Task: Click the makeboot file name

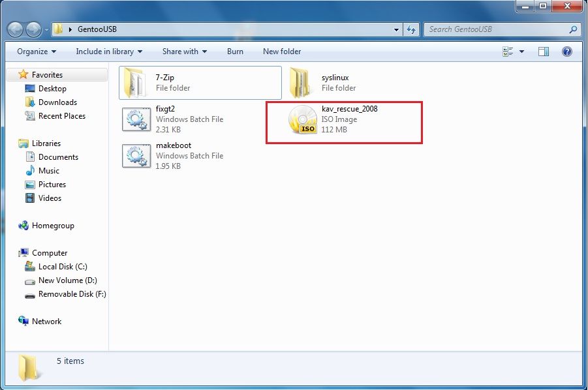Action: coord(174,145)
